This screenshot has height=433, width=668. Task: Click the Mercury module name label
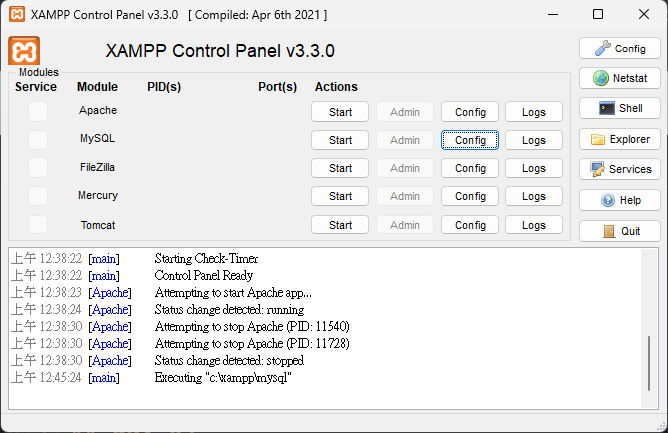pyautogui.click(x=98, y=196)
